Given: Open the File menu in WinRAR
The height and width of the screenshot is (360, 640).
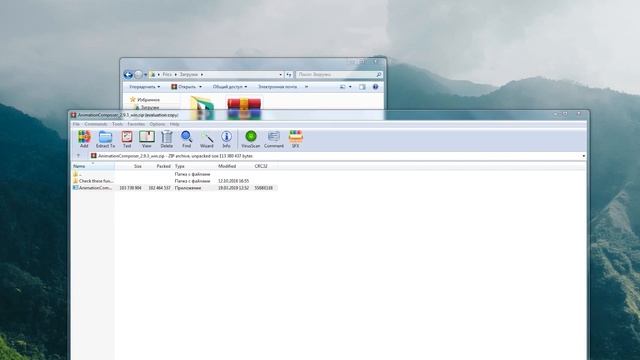Looking at the screenshot, I should click(x=76, y=124).
